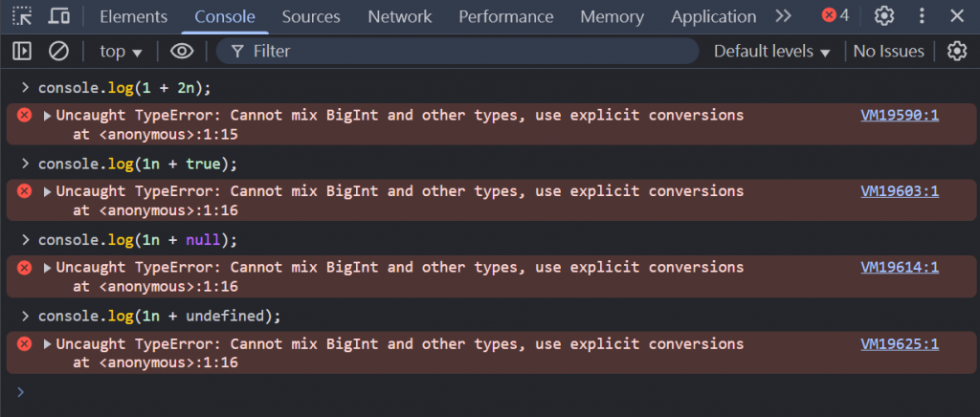Expand the first TypeError stack trace
Image resolution: width=980 pixels, height=417 pixels.
tap(48, 116)
